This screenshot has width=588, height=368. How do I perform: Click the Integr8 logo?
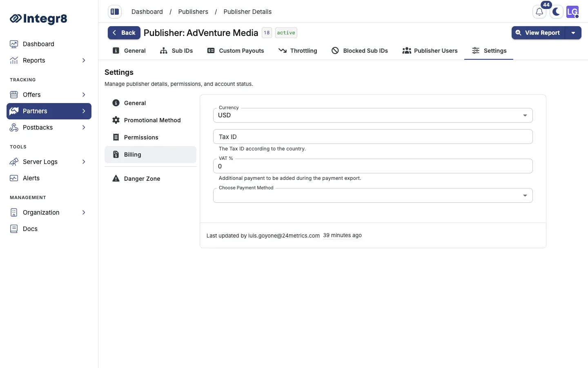tap(38, 19)
